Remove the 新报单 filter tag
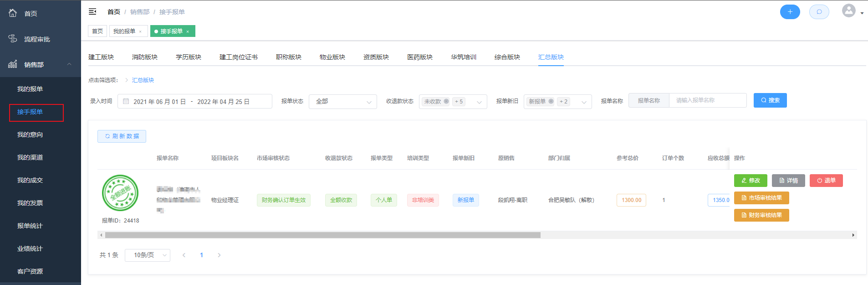This screenshot has width=868, height=285. (551, 102)
